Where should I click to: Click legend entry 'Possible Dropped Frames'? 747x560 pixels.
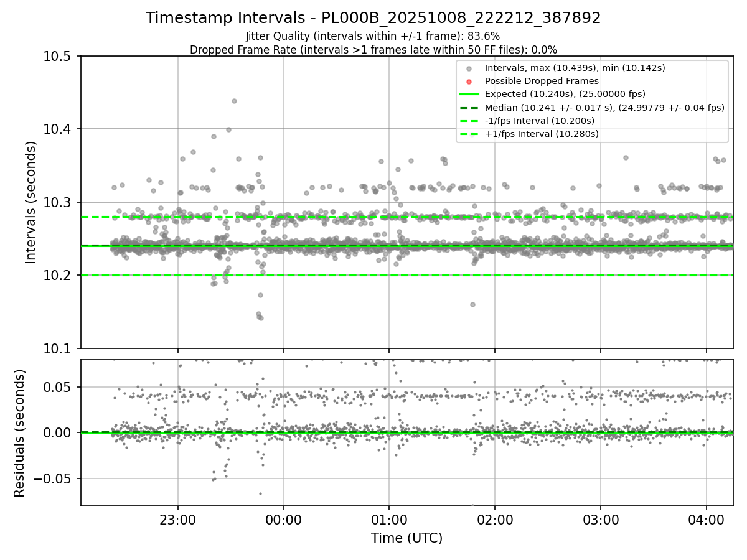point(542,81)
